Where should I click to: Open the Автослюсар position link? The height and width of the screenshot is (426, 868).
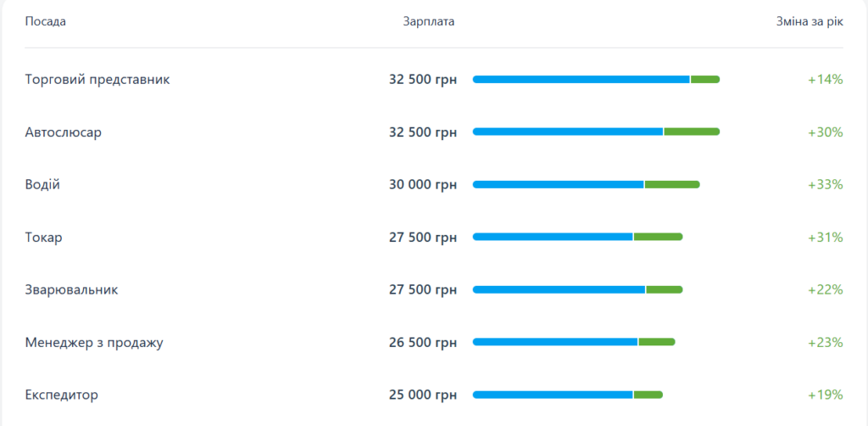click(x=64, y=132)
